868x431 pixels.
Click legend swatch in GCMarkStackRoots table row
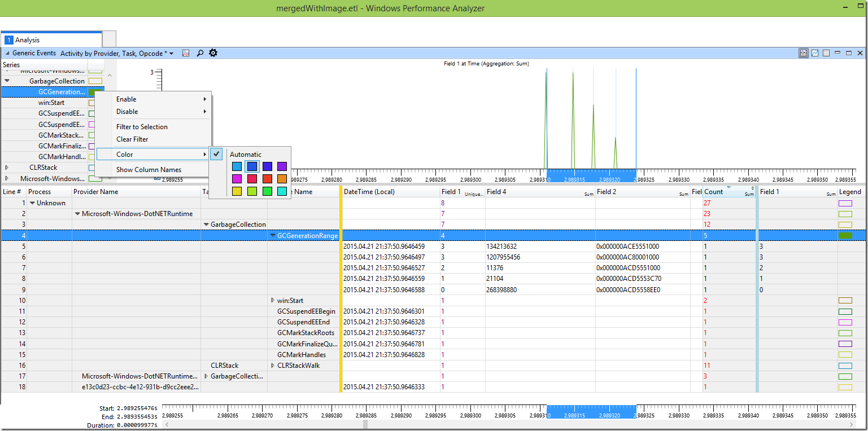coord(845,333)
